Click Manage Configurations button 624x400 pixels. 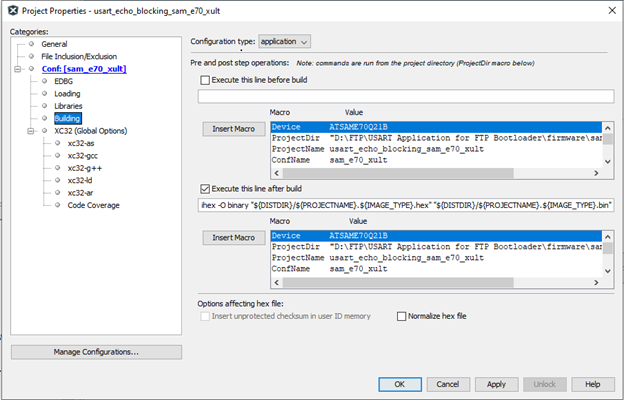click(x=96, y=352)
